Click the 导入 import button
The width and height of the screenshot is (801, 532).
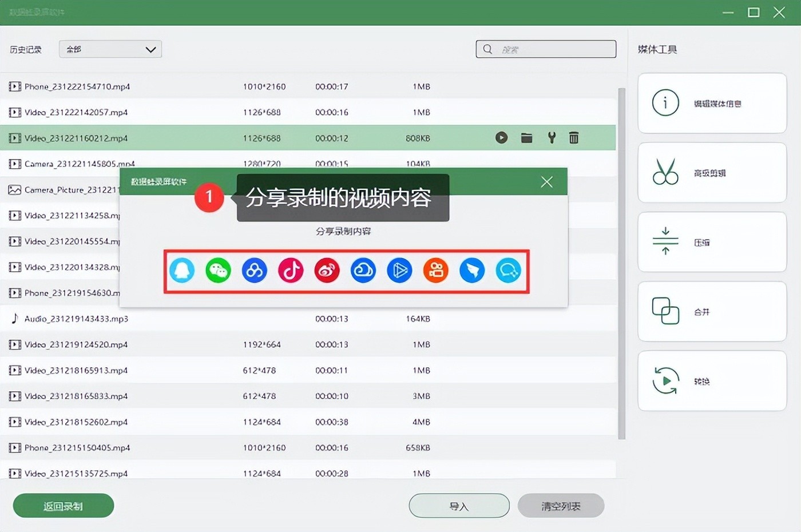(459, 506)
